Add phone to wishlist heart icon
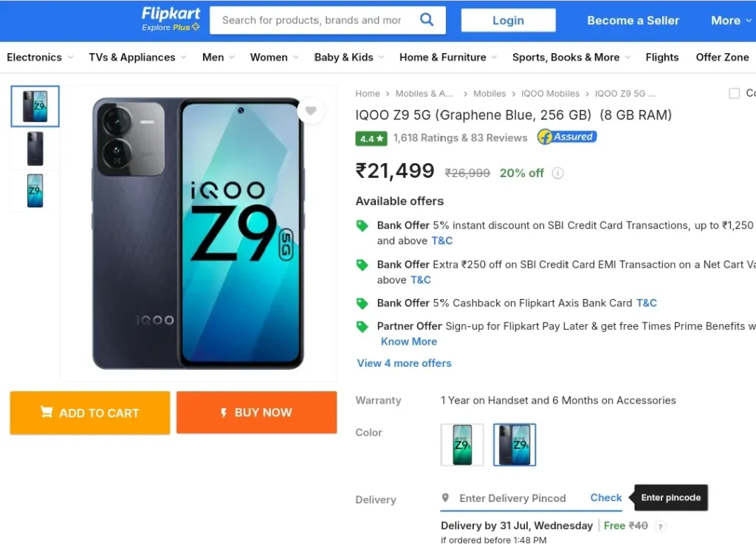 pos(311,111)
